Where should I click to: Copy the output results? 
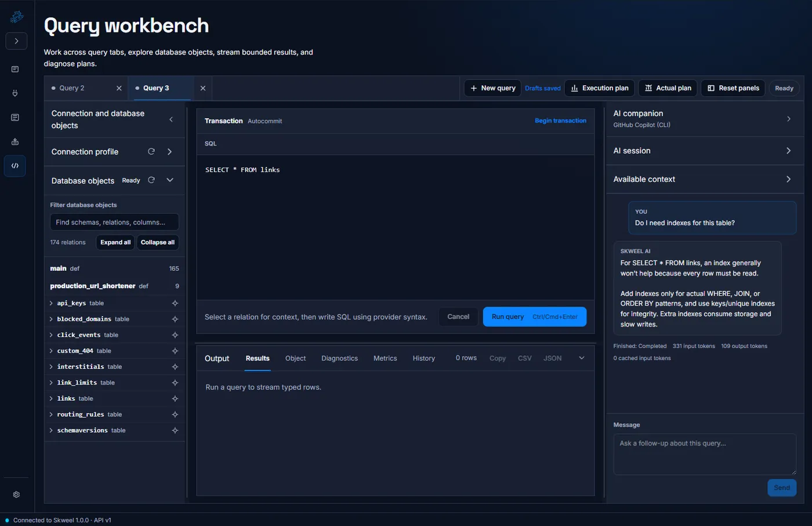point(498,358)
